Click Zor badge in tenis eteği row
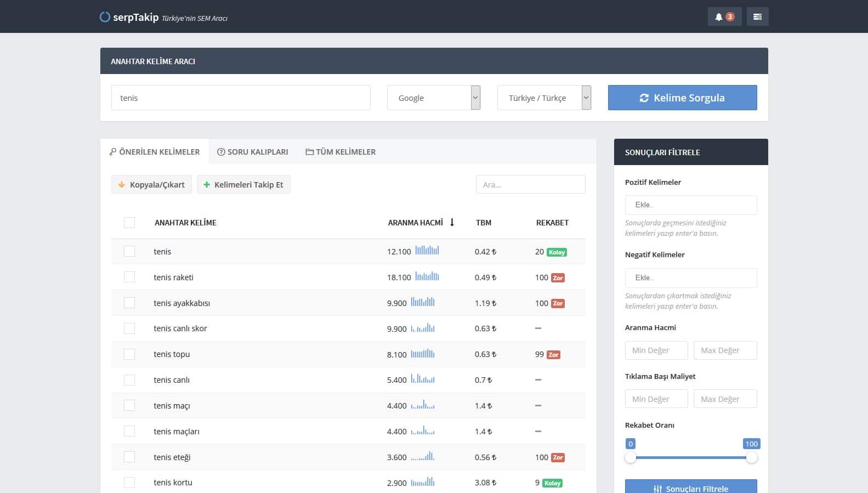This screenshot has width=868, height=493. coord(558,457)
